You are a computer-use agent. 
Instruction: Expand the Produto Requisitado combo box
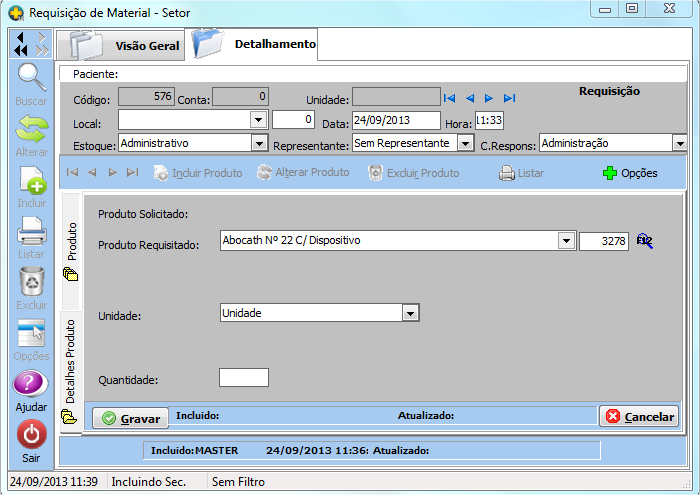(567, 241)
